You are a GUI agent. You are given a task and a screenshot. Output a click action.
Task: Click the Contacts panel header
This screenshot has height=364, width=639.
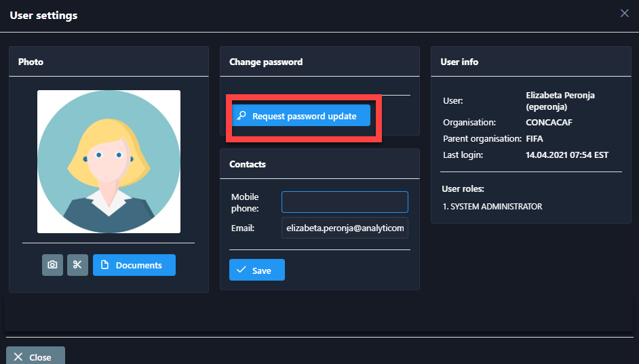click(248, 164)
